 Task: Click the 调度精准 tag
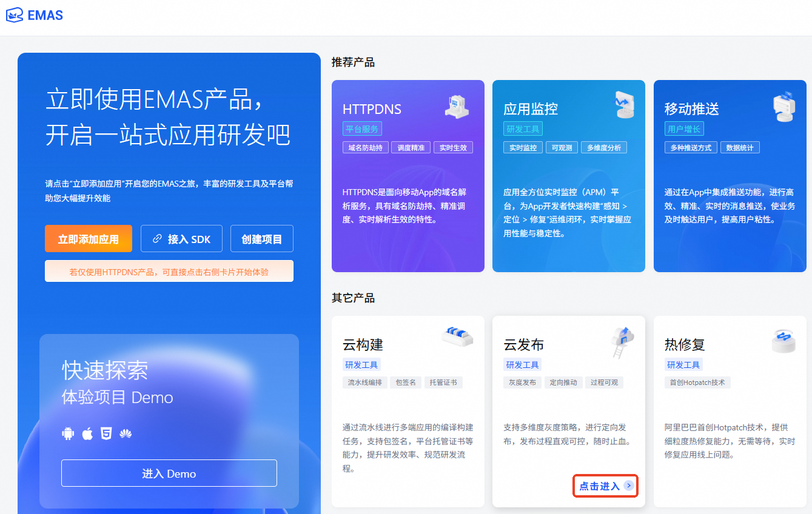point(411,147)
